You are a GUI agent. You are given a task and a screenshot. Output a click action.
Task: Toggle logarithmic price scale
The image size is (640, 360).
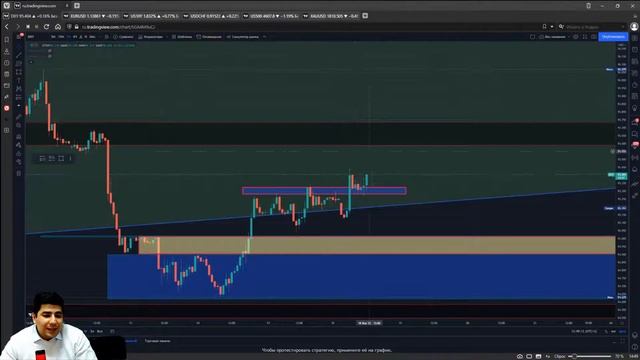[613, 331]
